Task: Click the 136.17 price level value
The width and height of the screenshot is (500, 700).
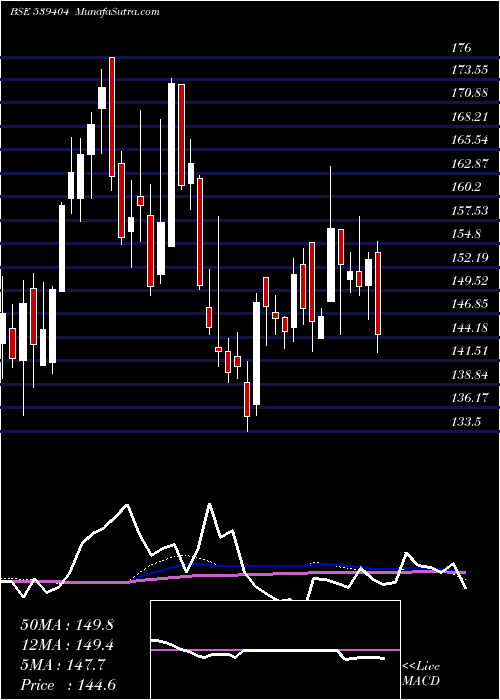Action: 469,397
